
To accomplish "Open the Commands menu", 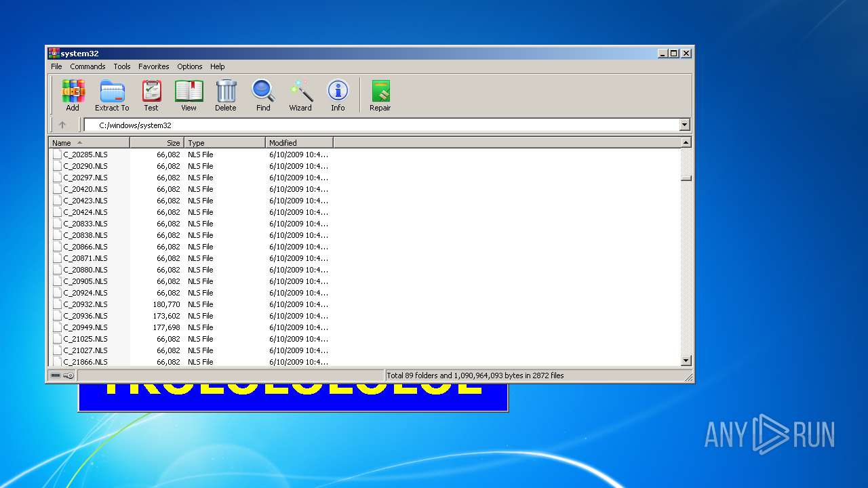I will [87, 66].
